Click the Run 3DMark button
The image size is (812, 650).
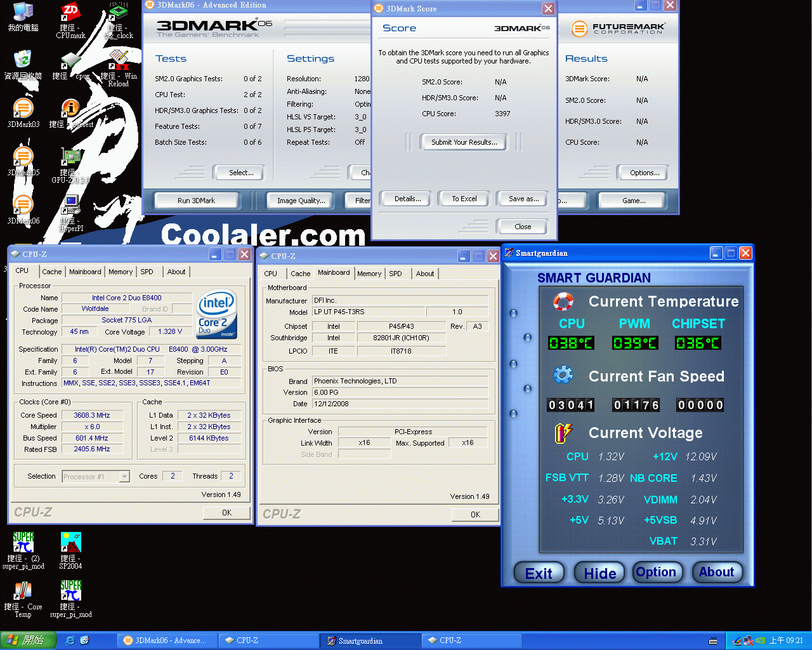tap(196, 201)
